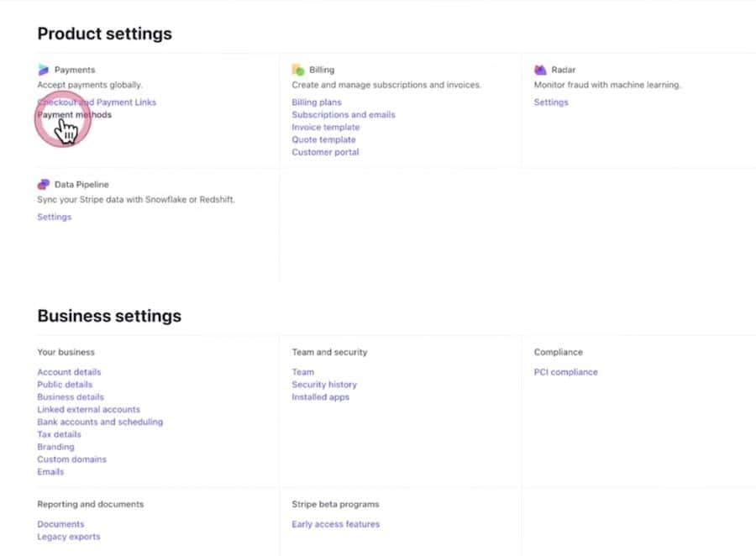The width and height of the screenshot is (756, 556).
Task: Open Data Pipeline Settings
Action: point(54,217)
